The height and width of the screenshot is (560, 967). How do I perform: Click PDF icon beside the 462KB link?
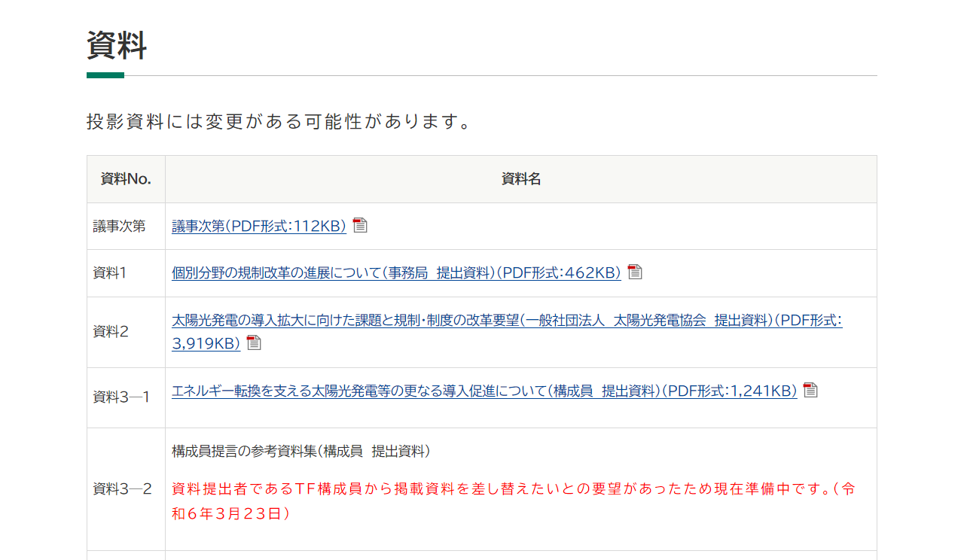pyautogui.click(x=635, y=272)
